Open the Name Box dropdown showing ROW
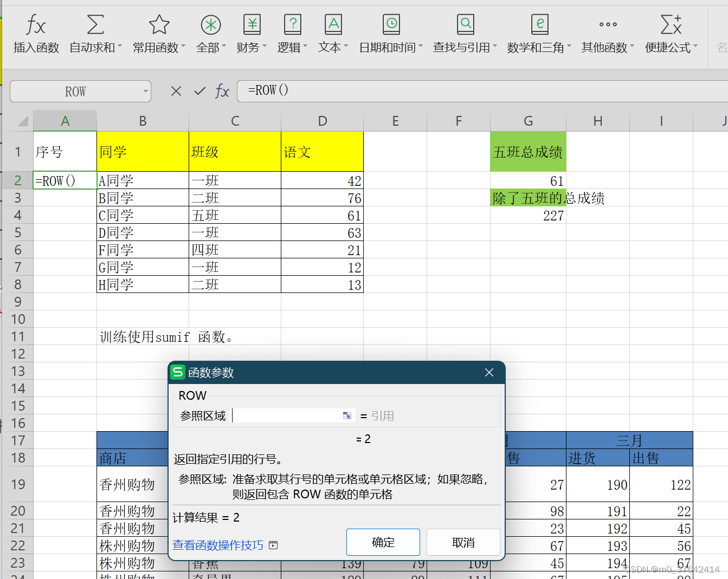This screenshot has height=579, width=728. click(145, 91)
